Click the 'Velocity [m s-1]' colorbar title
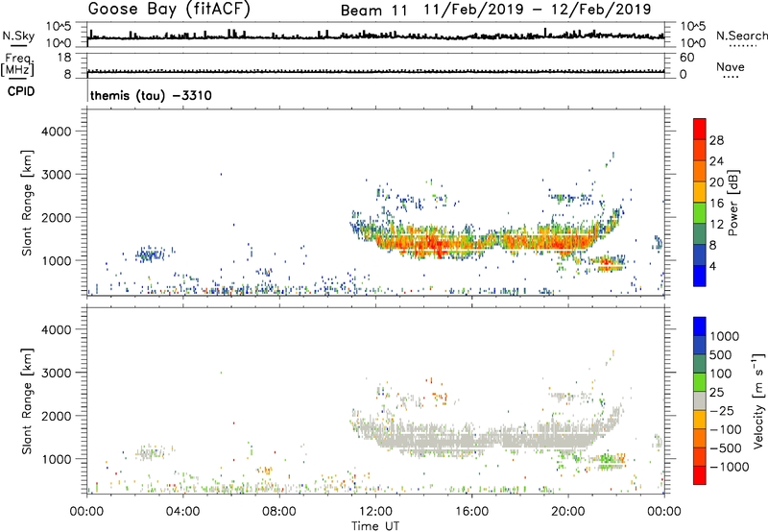Viewport: 768px width, 532px height. pos(758,400)
